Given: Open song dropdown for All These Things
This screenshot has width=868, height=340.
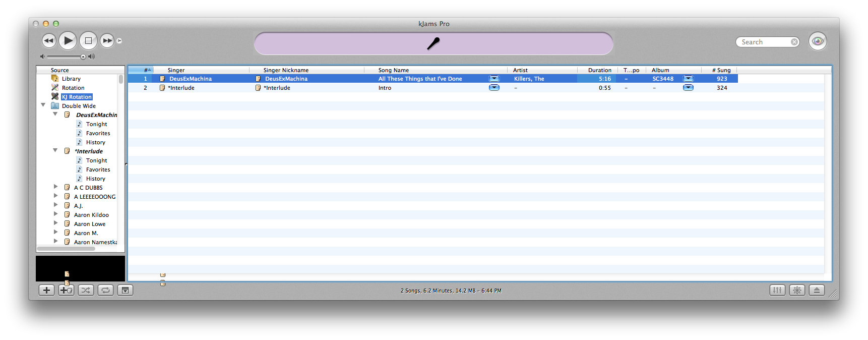Looking at the screenshot, I should click(494, 79).
